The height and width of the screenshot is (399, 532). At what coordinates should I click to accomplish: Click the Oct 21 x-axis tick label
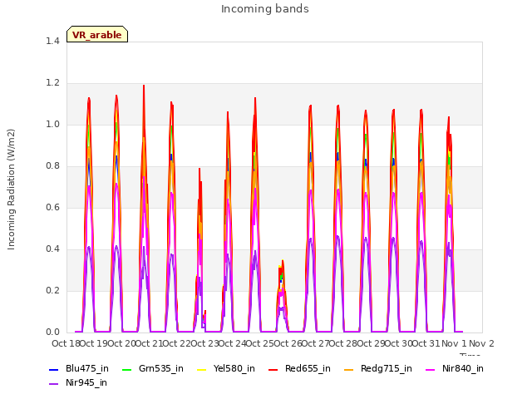pyautogui.click(x=149, y=343)
